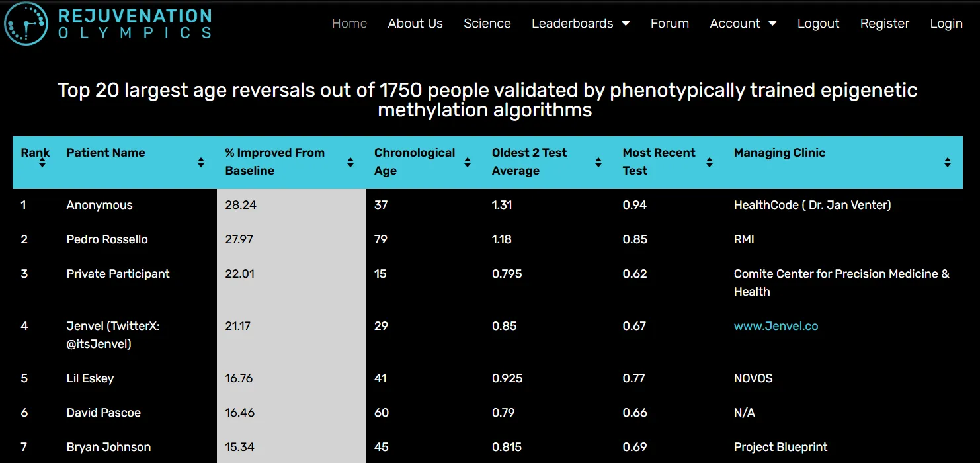Image resolution: width=980 pixels, height=463 pixels.
Task: Click the Logout link
Action: coord(818,23)
